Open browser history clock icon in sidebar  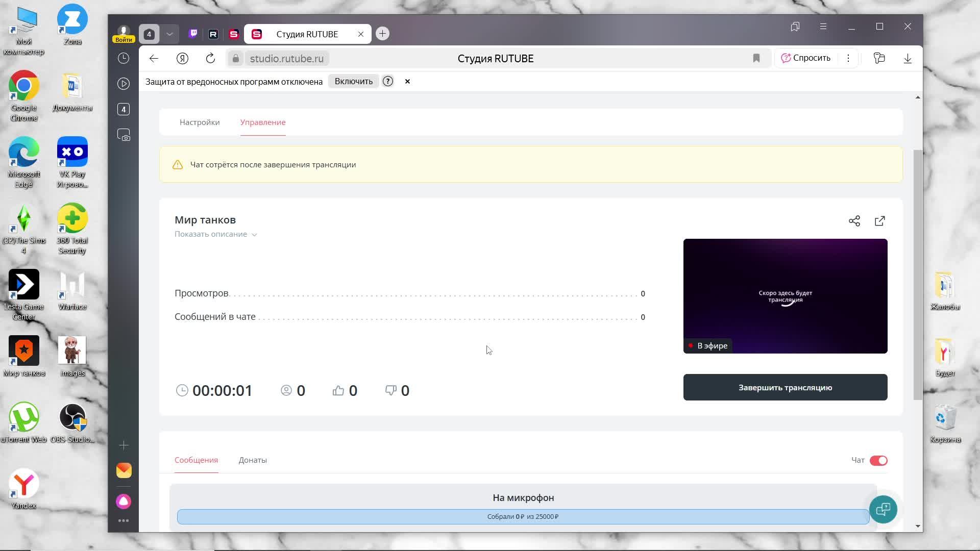[x=124, y=58]
